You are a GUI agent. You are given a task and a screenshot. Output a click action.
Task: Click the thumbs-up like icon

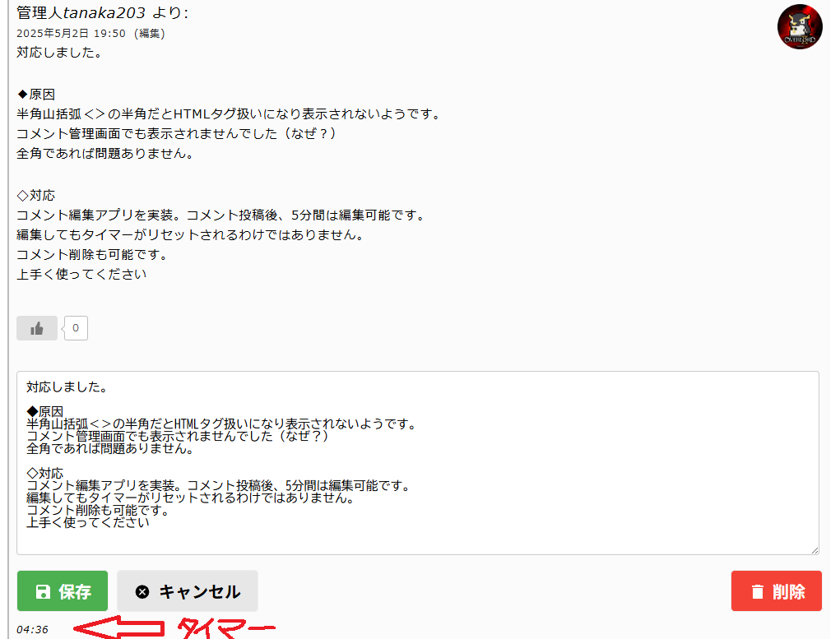click(37, 328)
